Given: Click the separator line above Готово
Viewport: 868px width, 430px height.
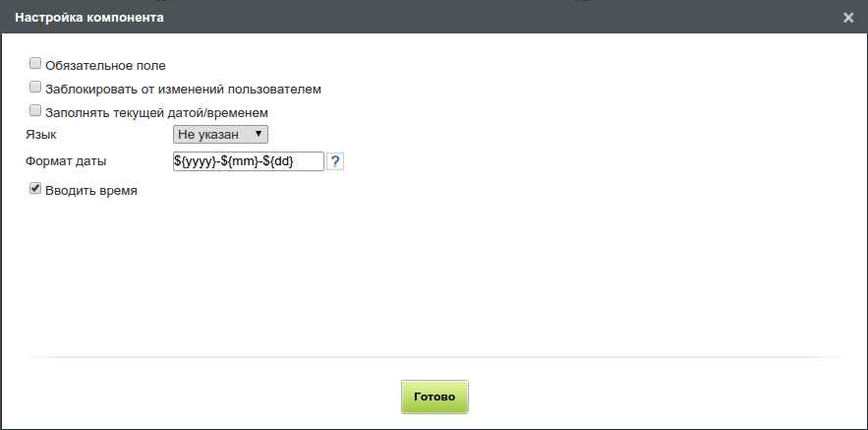Looking at the screenshot, I should 434,357.
